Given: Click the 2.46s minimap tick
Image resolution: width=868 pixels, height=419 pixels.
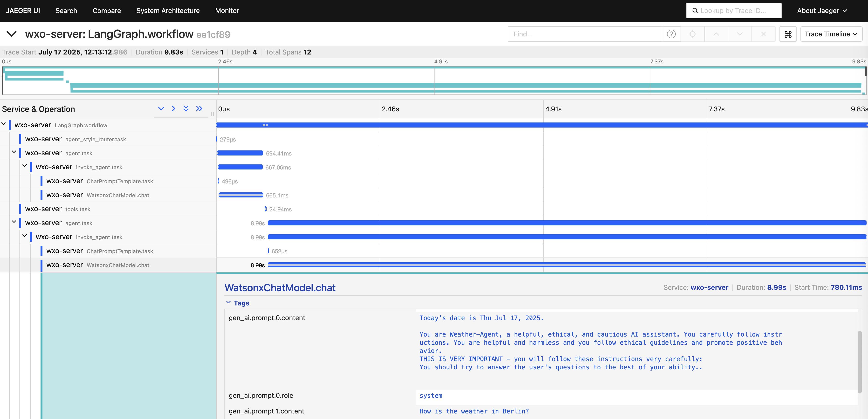Looking at the screenshot, I should (x=225, y=62).
